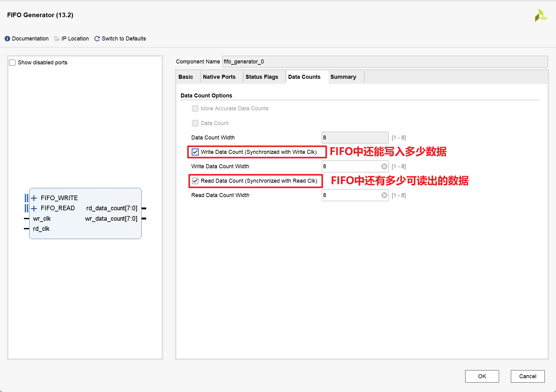Select the wr_data_count[7:0] port label
556x392 pixels.
pos(111,219)
